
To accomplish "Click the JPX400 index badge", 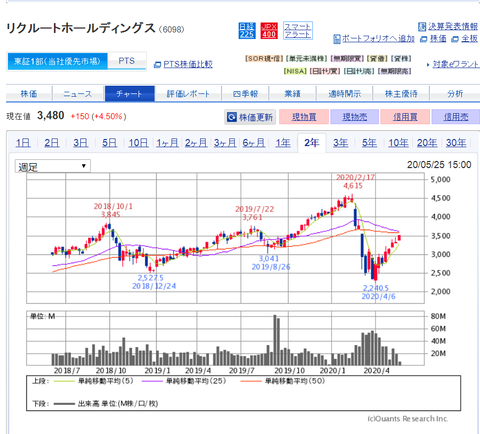I will [x=269, y=31].
